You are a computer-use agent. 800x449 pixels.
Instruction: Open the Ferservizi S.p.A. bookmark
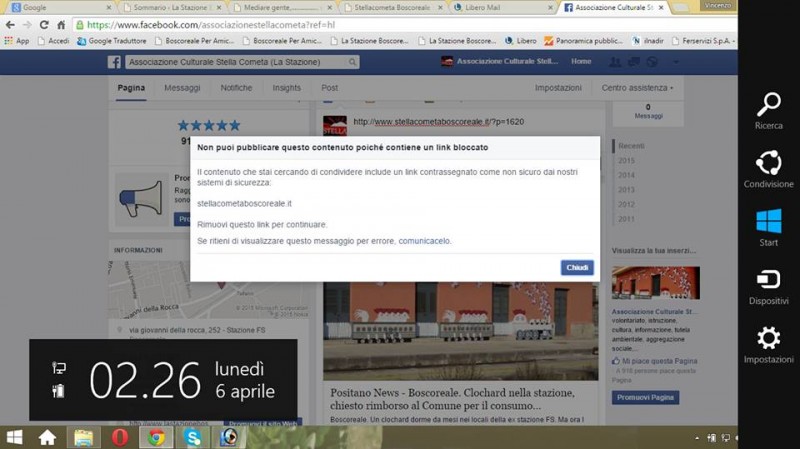pos(704,40)
